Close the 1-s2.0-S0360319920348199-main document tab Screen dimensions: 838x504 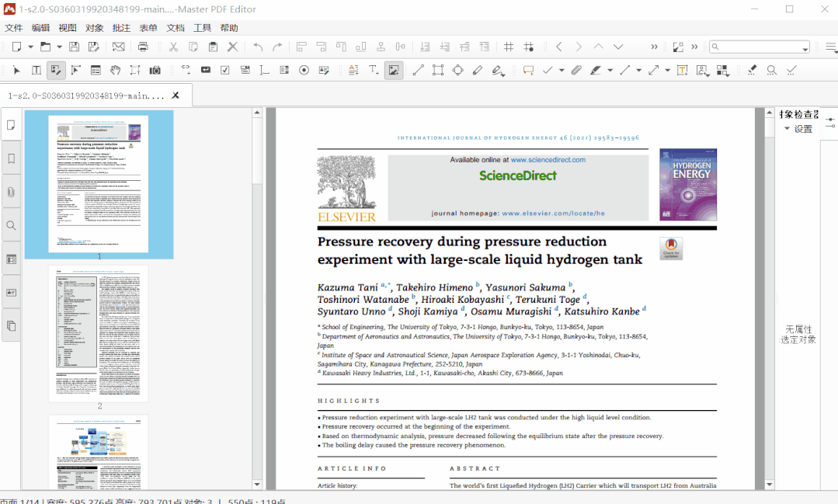coord(176,96)
